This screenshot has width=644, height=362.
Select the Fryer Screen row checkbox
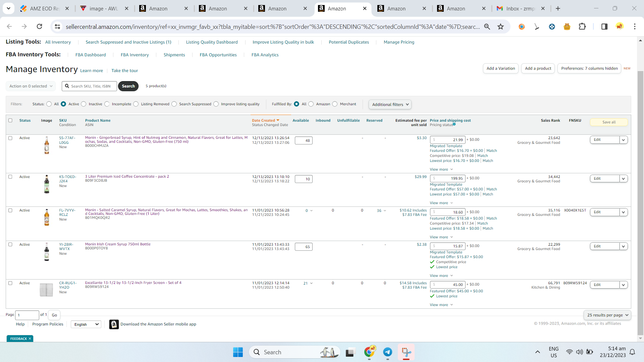(x=10, y=283)
